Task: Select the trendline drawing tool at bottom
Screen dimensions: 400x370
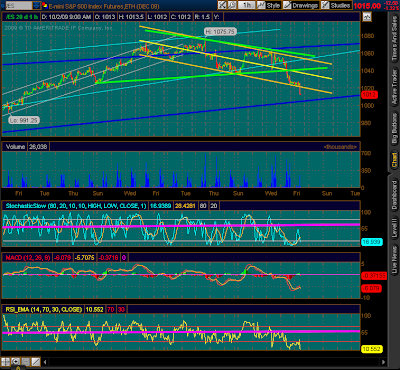Action: [x=36, y=362]
